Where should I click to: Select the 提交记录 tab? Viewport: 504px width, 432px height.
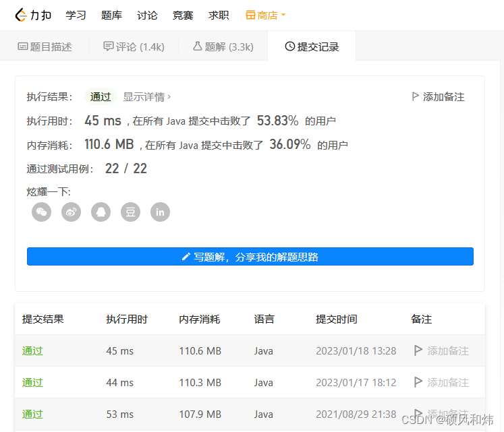point(312,47)
